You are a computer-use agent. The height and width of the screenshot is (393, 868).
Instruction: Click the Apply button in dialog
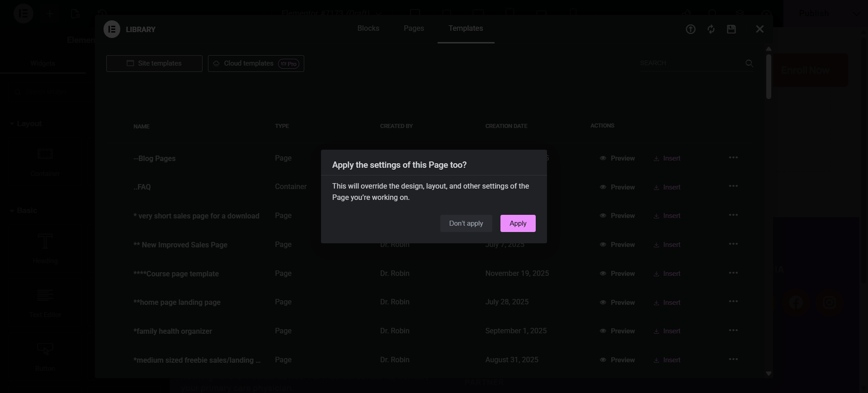point(518,223)
